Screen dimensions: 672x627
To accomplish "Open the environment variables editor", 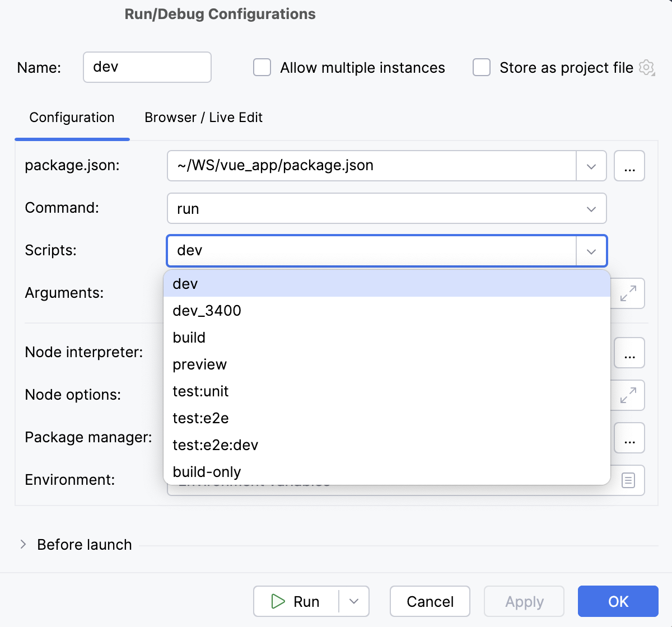I will (630, 480).
